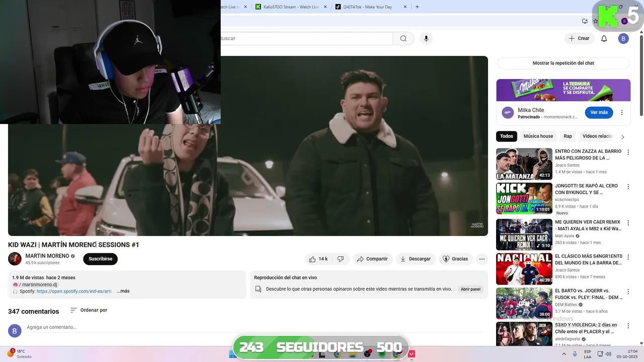
Task: Open the S3XO Y VIOLENCIA video title
Action: 586,328
